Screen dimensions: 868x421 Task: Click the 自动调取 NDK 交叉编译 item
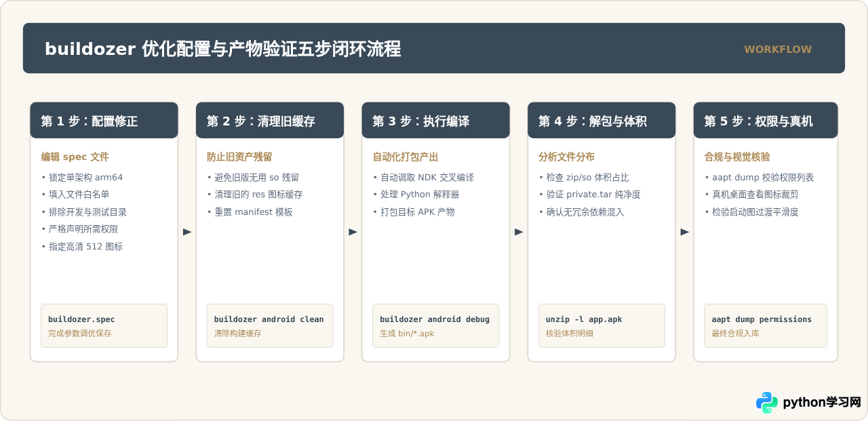[x=424, y=178]
